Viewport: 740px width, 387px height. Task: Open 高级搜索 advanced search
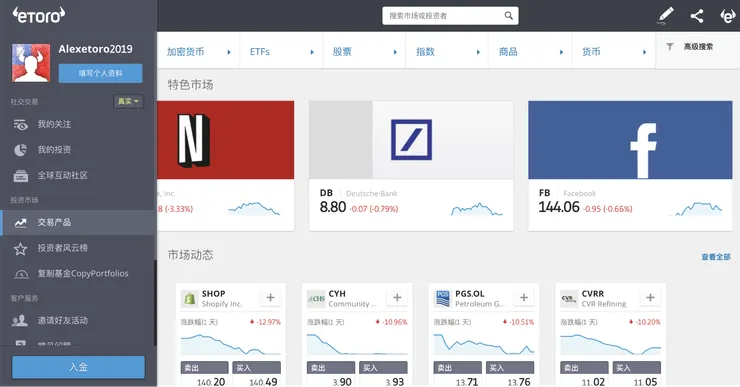(698, 46)
